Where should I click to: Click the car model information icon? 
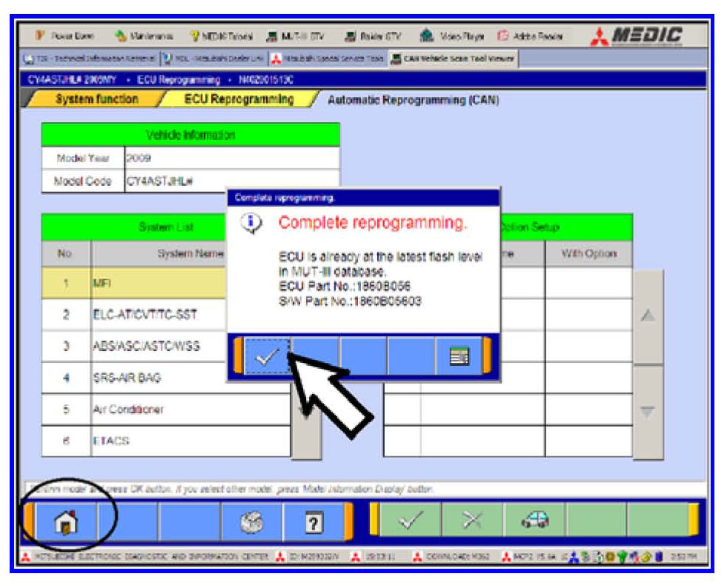(535, 521)
